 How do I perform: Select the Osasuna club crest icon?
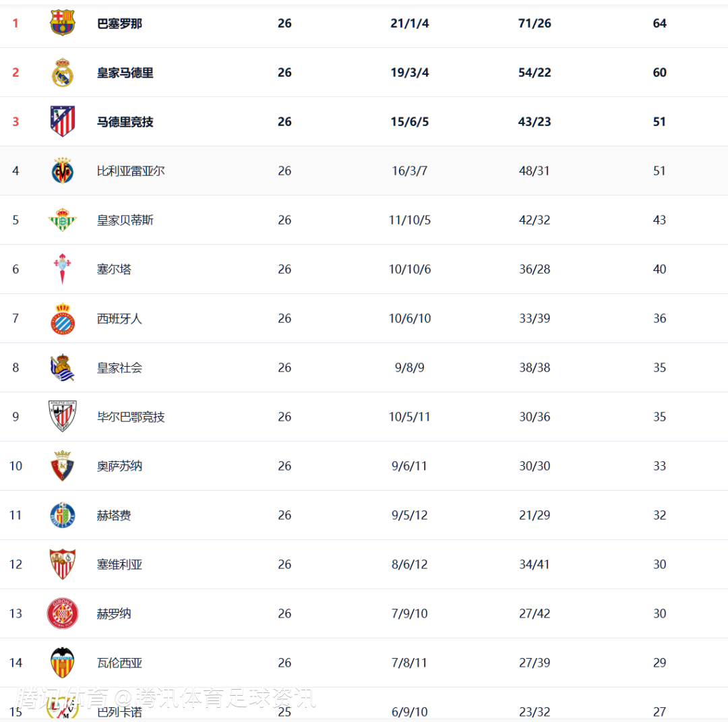63,466
